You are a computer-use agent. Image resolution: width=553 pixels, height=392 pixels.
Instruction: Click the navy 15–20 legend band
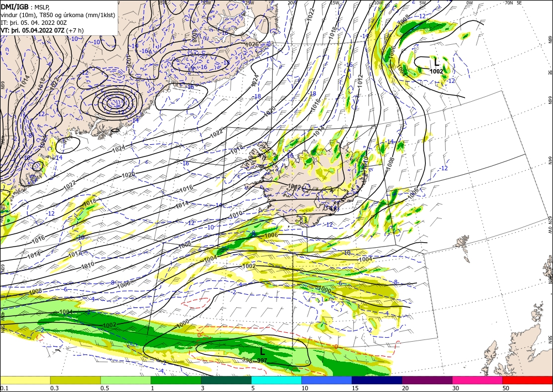(377, 380)
